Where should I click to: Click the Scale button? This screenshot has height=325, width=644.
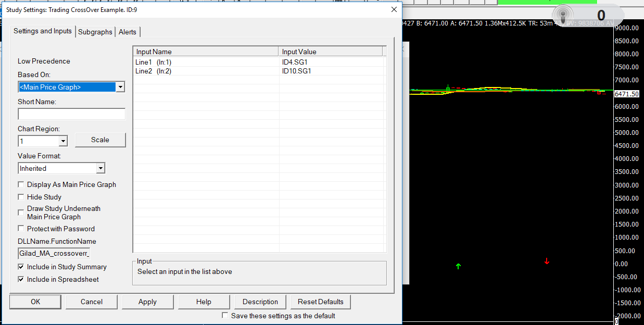pos(100,140)
